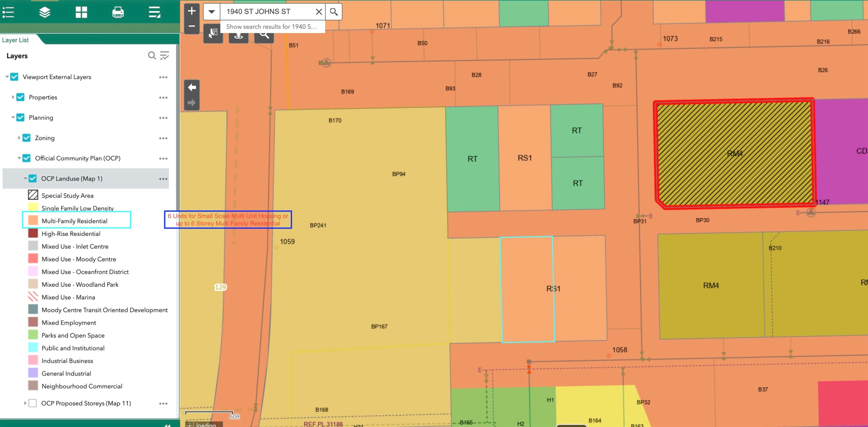Toggle the Properties layer checkbox
Screen dimensions: 868x427
pyautogui.click(x=21, y=97)
